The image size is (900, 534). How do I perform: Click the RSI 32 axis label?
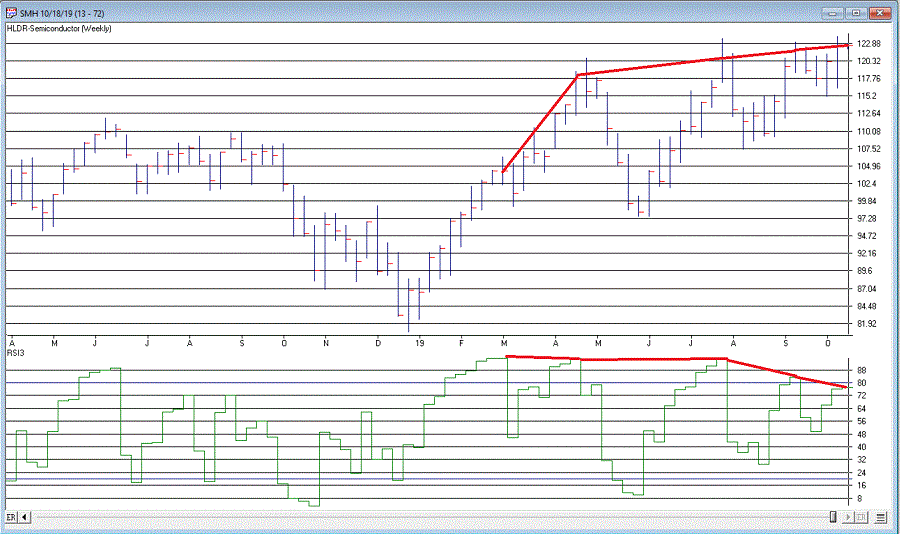coord(862,460)
